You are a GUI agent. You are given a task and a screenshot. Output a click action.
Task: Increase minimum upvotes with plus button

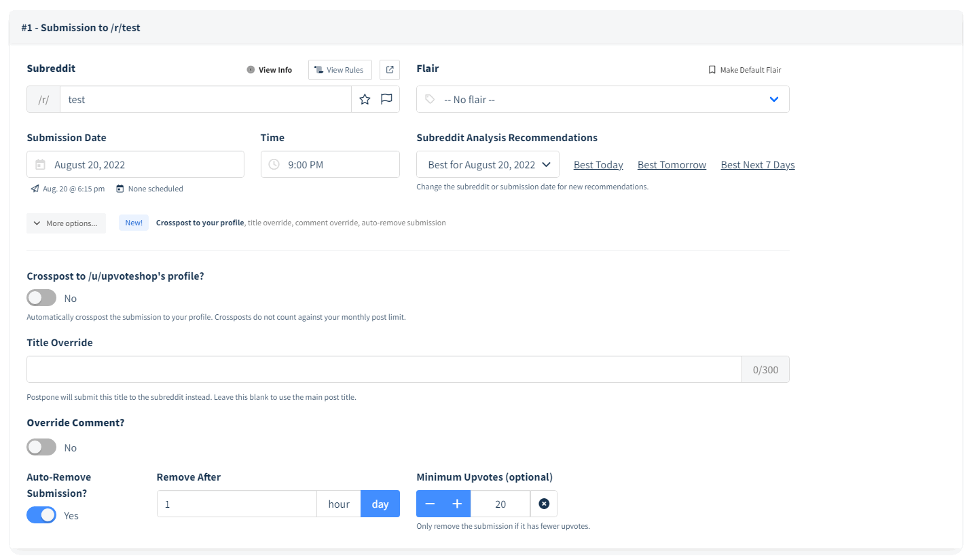coord(457,504)
